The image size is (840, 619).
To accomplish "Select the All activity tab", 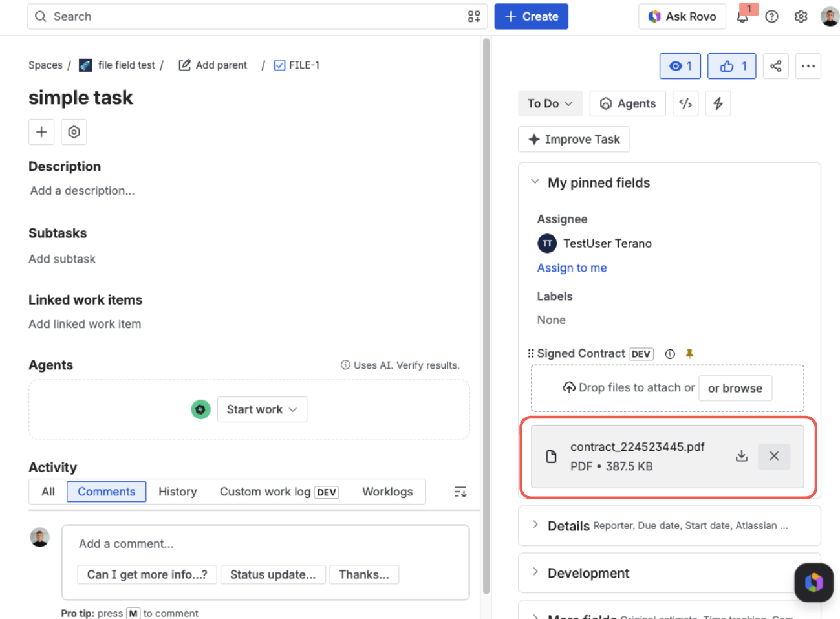I will (48, 492).
